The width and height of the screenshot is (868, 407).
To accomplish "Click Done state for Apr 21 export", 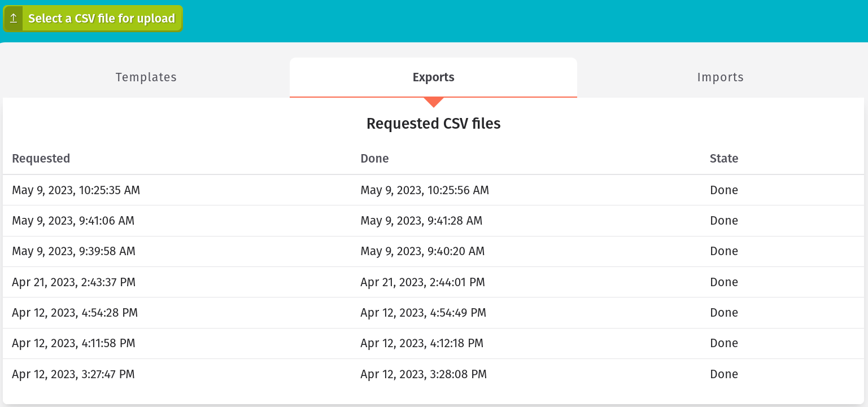I will tap(724, 282).
